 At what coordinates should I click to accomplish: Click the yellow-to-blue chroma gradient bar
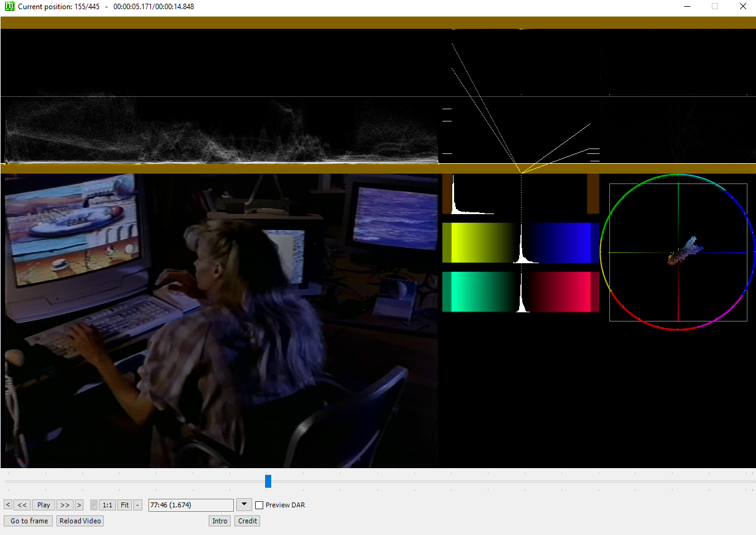520,242
